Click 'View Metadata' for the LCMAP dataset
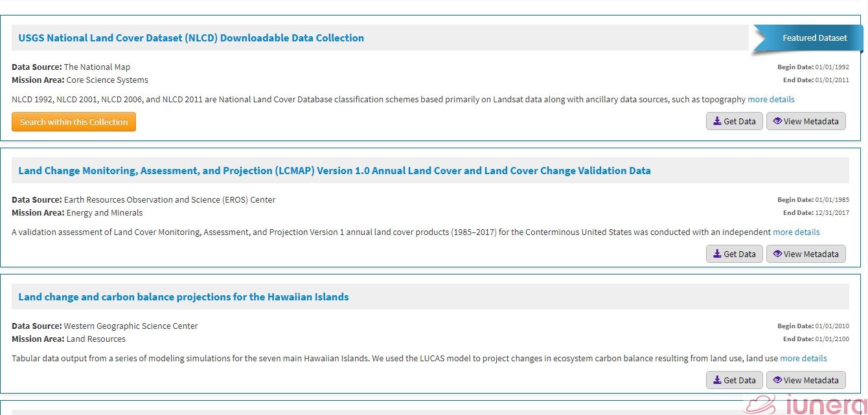Screen dimensions: 868x415 pos(806,254)
